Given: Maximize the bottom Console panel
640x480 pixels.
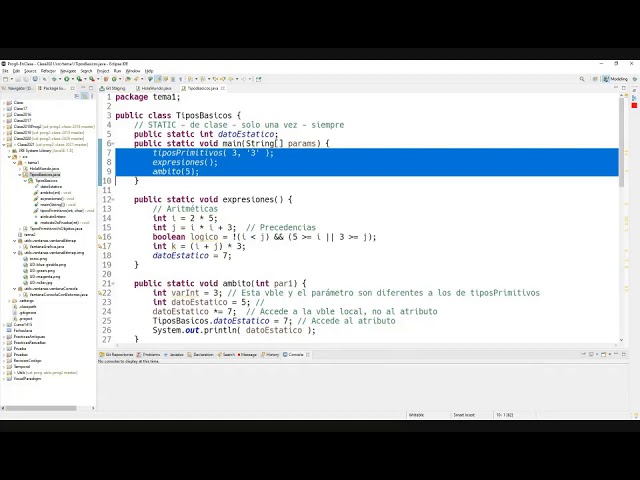Looking at the screenshot, I should [624, 354].
